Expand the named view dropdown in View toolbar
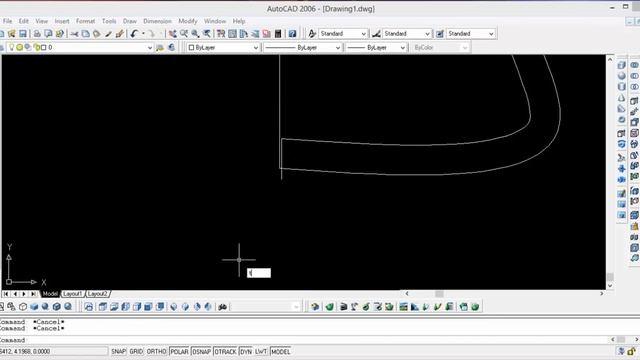 (x=296, y=307)
